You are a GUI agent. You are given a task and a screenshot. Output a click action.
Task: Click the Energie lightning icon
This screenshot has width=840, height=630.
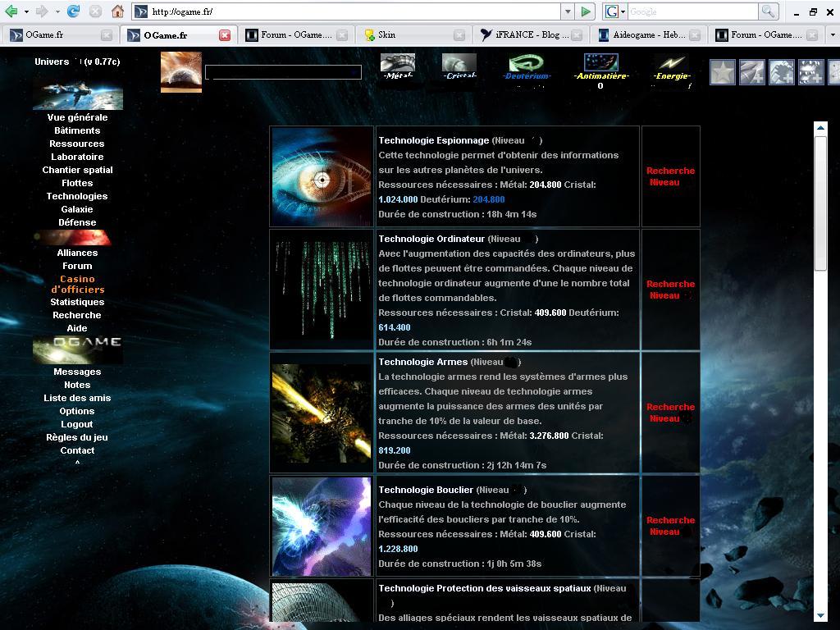(672, 63)
